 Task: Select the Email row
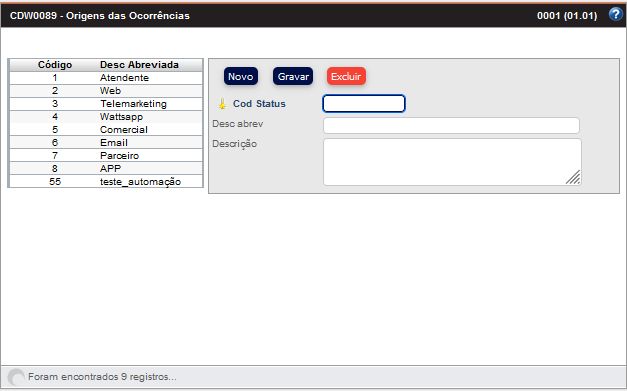(x=106, y=143)
